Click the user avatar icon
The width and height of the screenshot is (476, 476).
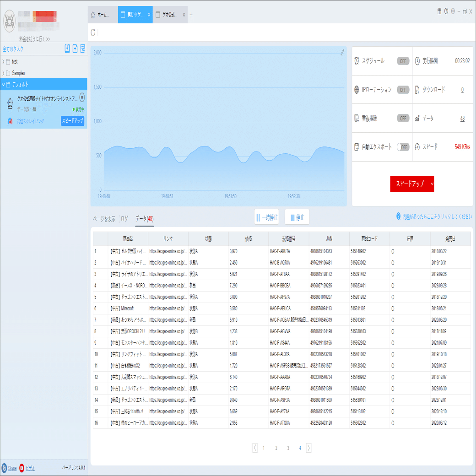click(9, 21)
